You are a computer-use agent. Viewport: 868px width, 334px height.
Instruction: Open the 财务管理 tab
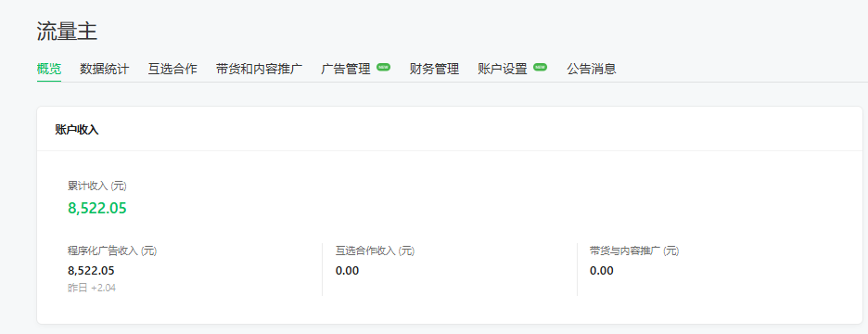pos(434,70)
